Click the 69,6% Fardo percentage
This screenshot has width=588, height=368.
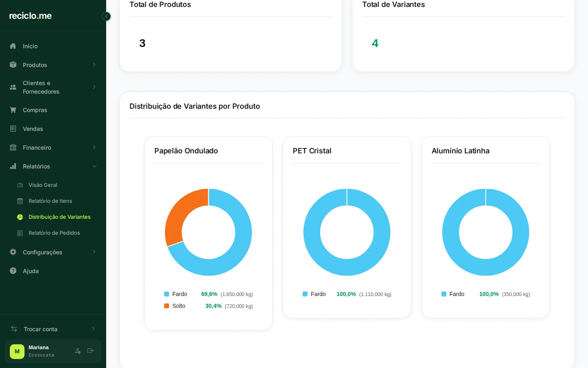pyautogui.click(x=209, y=294)
